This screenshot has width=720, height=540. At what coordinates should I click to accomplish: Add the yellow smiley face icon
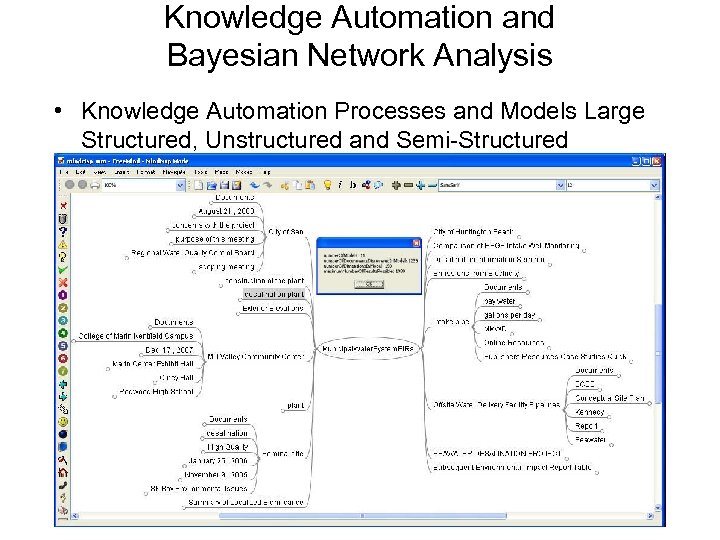[63, 422]
